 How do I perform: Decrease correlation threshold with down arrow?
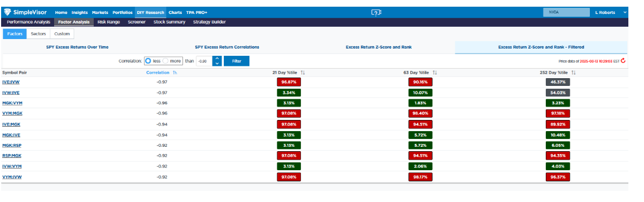pyautogui.click(x=217, y=63)
